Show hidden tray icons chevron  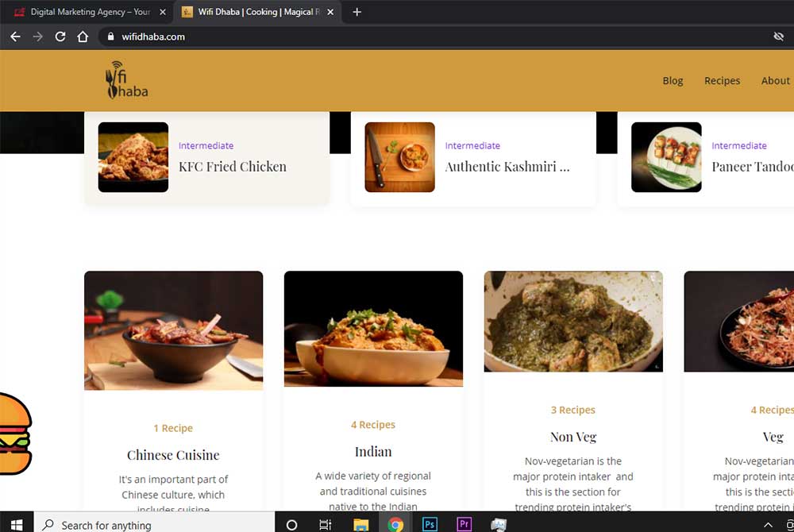pos(768,524)
